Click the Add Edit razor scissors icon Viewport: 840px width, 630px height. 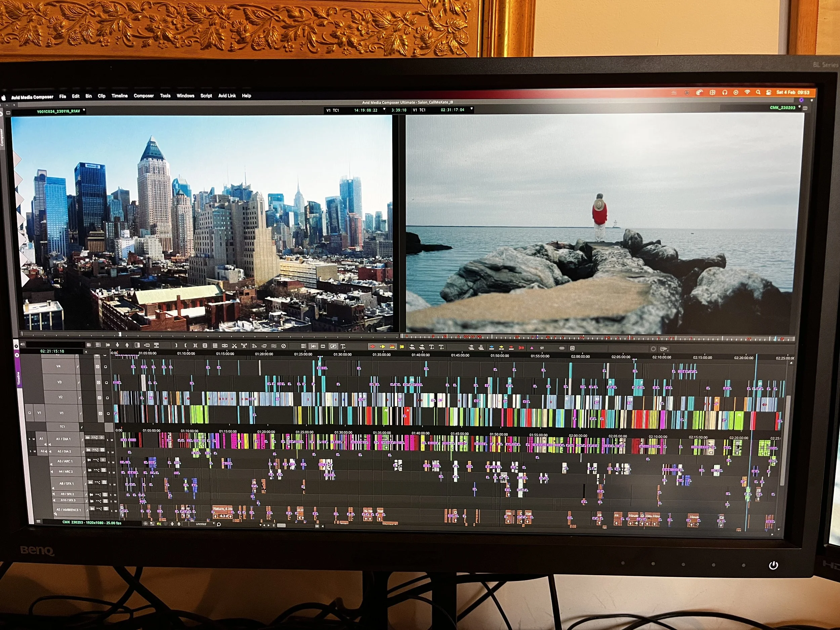[234, 346]
